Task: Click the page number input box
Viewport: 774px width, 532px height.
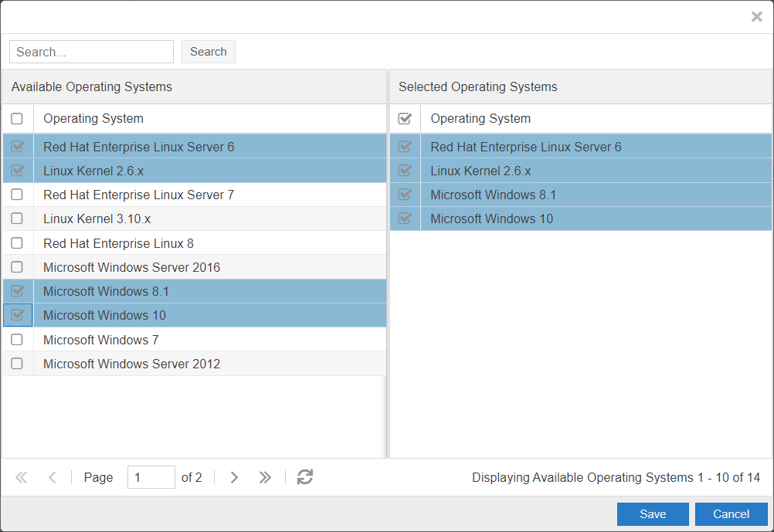Action: coord(151,477)
